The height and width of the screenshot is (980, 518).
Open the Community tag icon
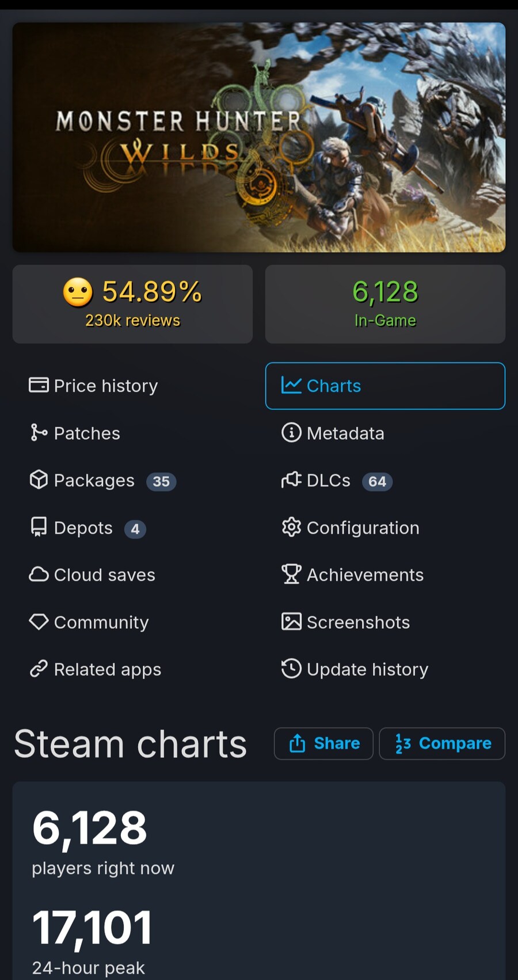tap(39, 622)
